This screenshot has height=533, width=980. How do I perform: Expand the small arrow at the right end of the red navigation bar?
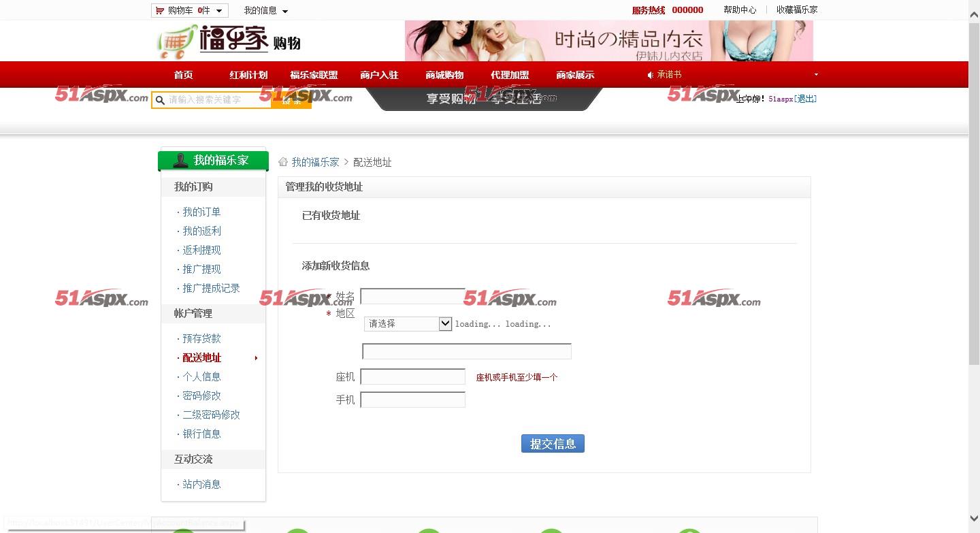pos(816,74)
